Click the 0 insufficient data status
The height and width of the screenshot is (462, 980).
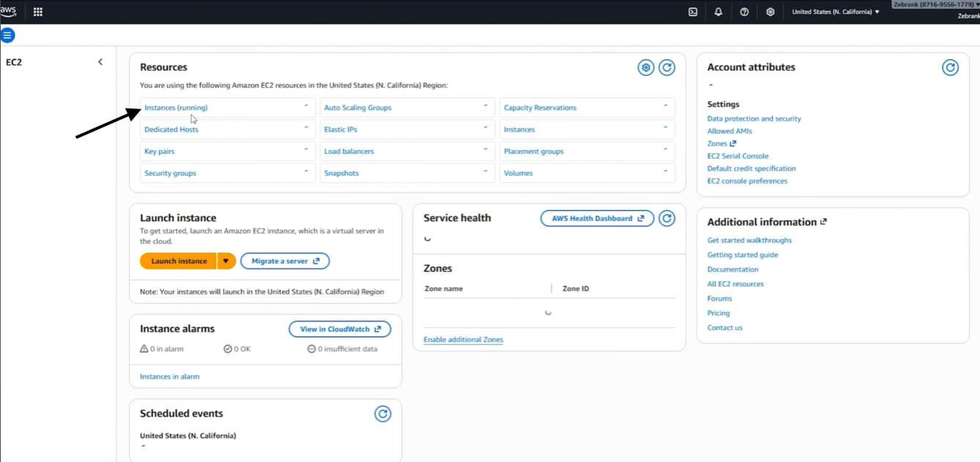343,349
